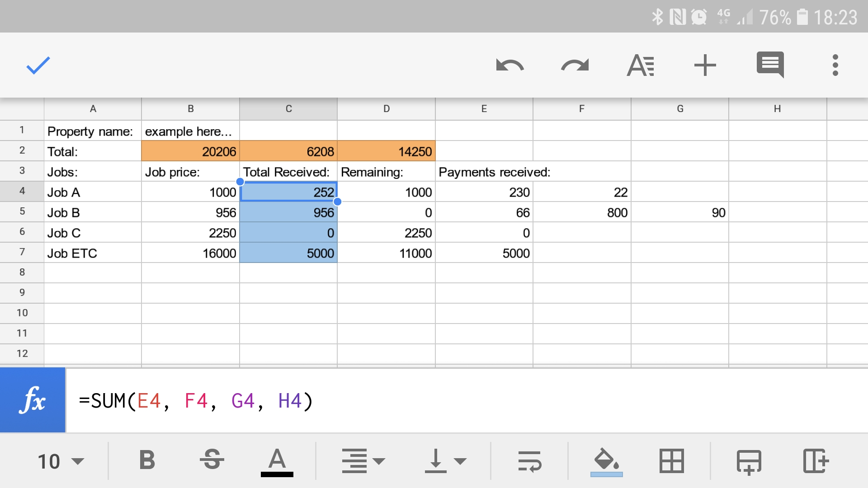Insert a column with the toolbar icon

(816, 461)
